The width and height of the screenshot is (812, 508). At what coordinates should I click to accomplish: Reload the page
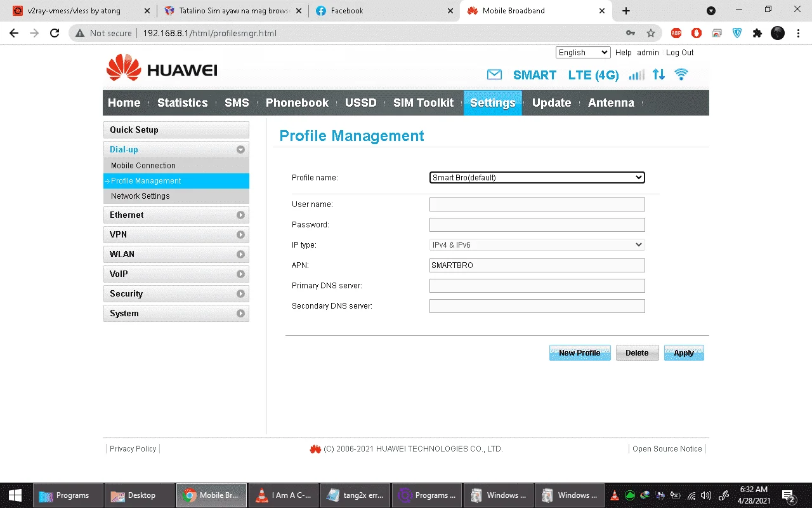tap(55, 33)
